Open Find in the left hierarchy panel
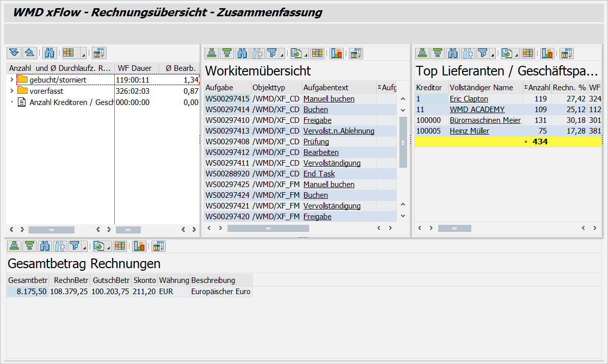The height and width of the screenshot is (364, 608). click(49, 53)
